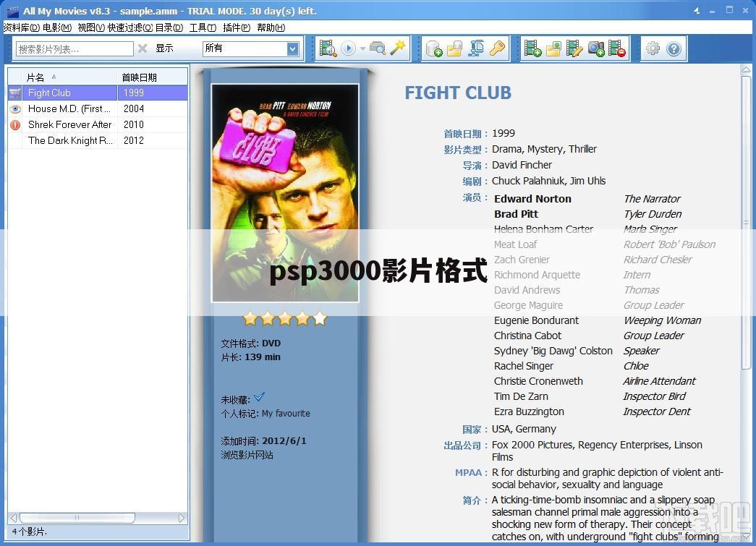This screenshot has width=756, height=546.
Task: Open the 目录(D) menu
Action: (169, 27)
